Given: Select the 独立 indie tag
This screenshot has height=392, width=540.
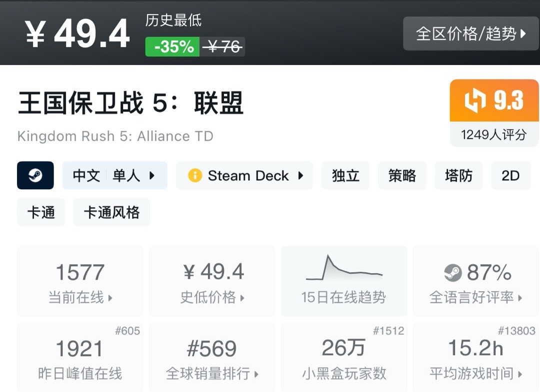Looking at the screenshot, I should 345,176.
